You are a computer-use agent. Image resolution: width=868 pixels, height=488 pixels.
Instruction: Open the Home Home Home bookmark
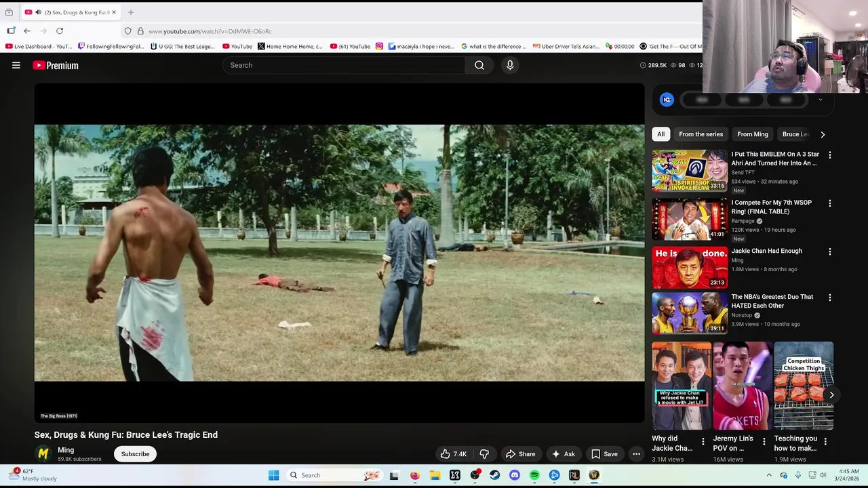point(290,46)
